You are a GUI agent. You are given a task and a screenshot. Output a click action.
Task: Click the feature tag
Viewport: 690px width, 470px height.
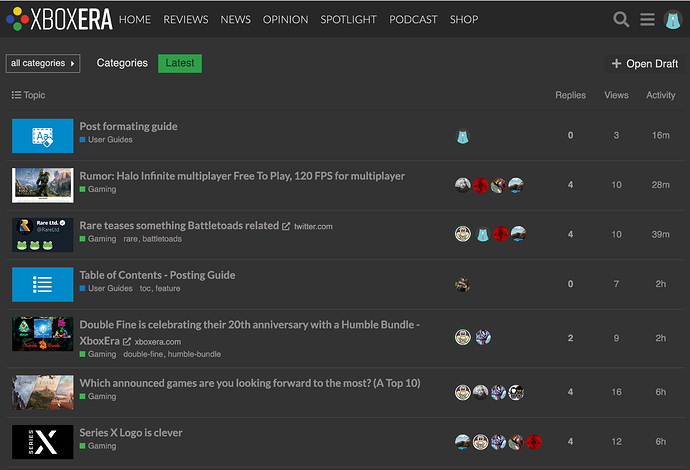pos(168,288)
